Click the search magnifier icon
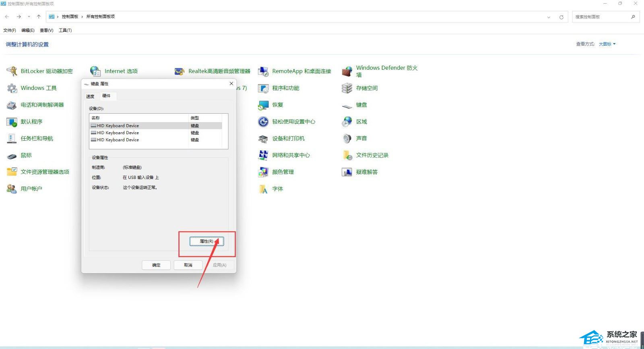The image size is (644, 349). [633, 17]
